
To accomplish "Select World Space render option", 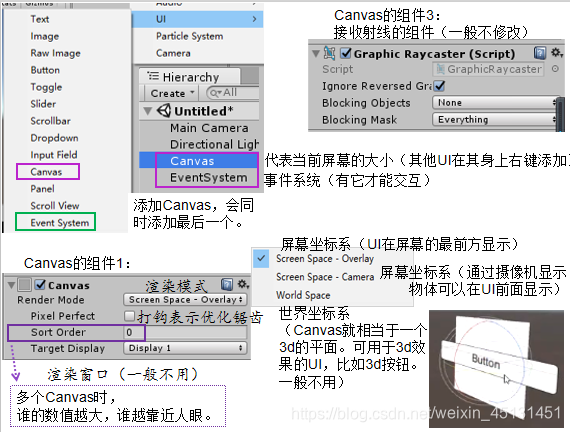I will [x=303, y=295].
